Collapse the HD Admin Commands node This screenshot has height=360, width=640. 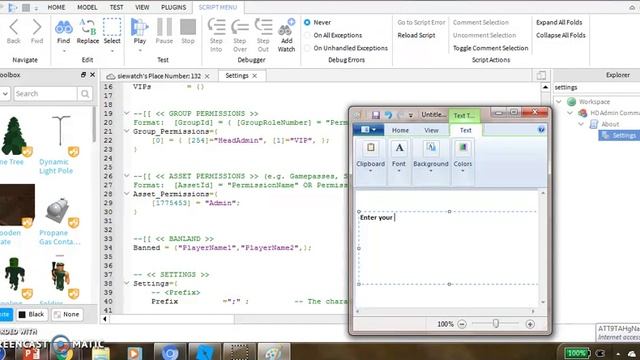(x=570, y=113)
